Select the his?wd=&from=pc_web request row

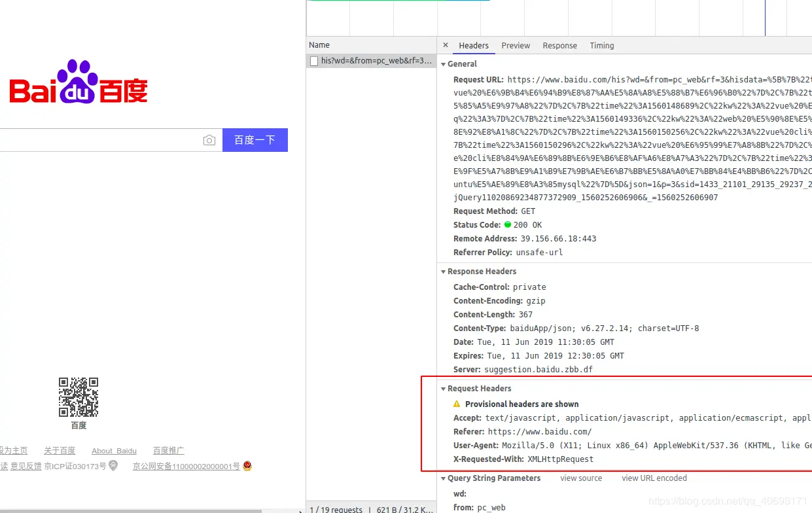371,61
